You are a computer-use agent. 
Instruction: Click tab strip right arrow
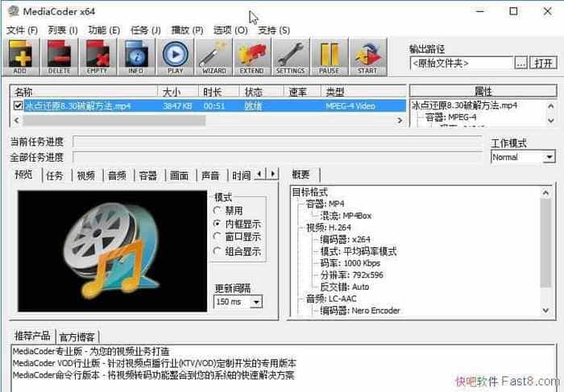[272, 174]
